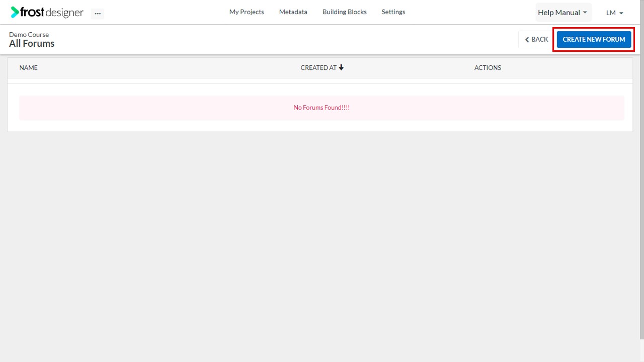
Task: Expand the Help Manual dropdown
Action: click(x=562, y=13)
